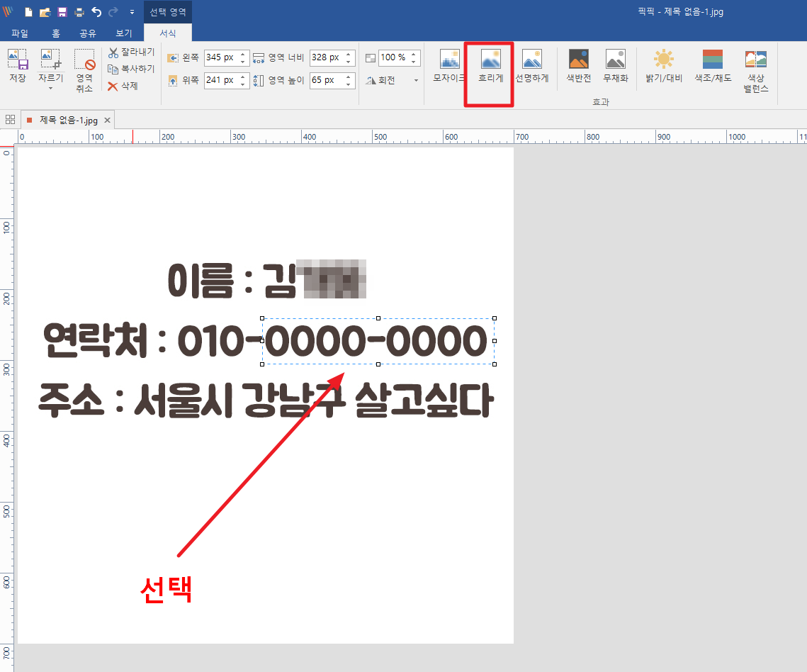Viewport: 807px width, 672px height.
Task: Print using the printer icon
Action: (x=79, y=12)
